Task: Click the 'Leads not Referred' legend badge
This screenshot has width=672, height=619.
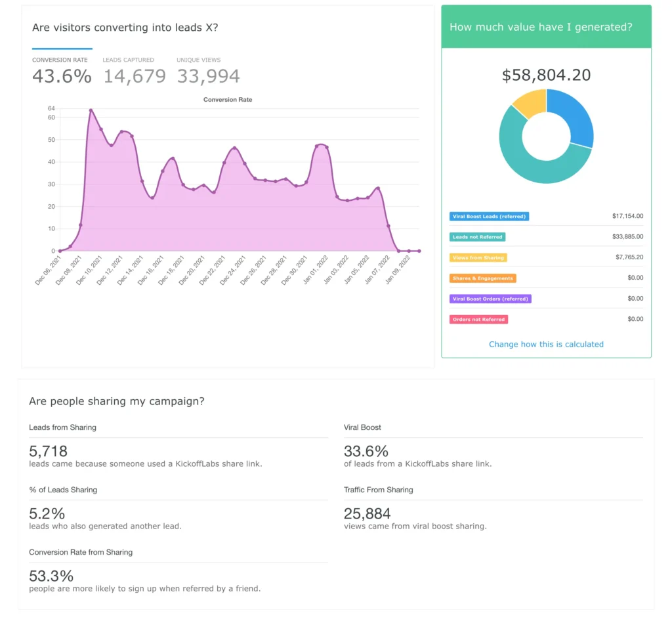Action: click(478, 237)
